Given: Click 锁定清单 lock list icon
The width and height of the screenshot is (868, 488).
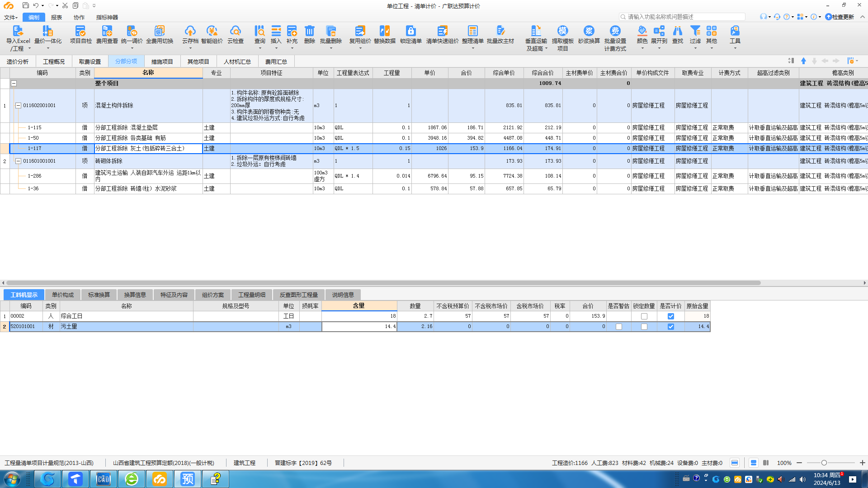Looking at the screenshot, I should (410, 31).
